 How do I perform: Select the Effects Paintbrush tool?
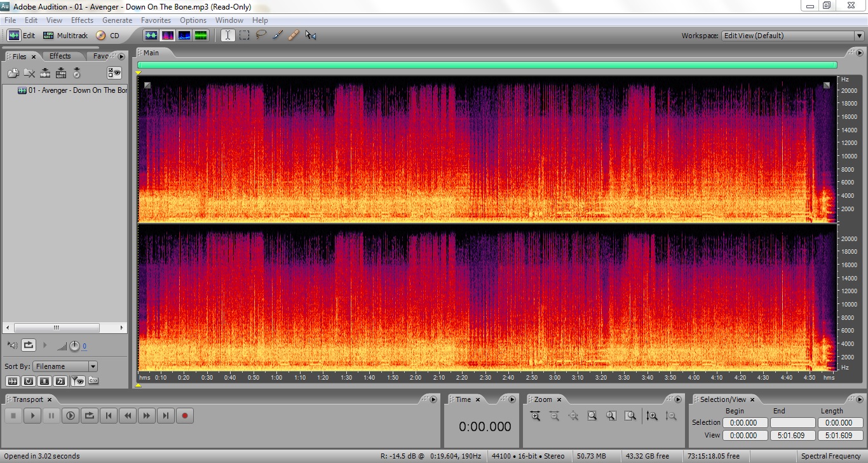click(277, 36)
